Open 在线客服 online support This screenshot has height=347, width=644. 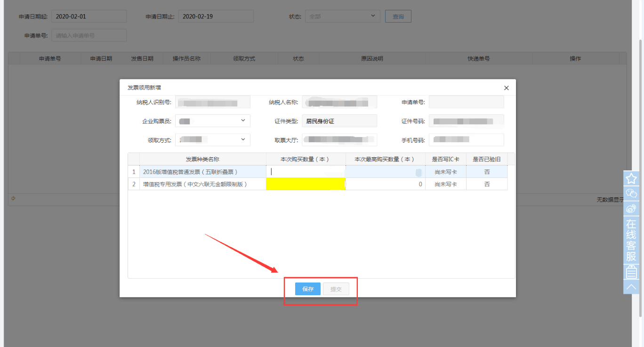pos(631,240)
